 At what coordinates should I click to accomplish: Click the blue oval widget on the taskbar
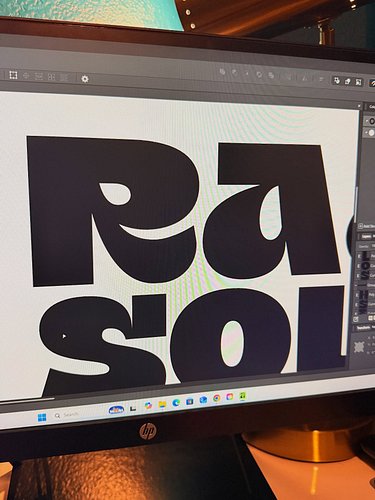pos(117,410)
